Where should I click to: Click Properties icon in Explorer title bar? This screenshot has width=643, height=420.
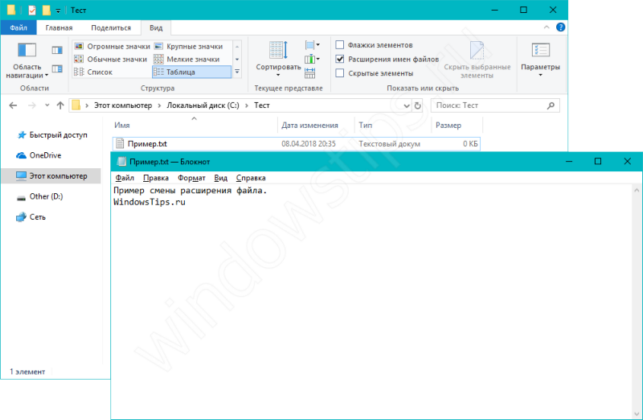32,10
